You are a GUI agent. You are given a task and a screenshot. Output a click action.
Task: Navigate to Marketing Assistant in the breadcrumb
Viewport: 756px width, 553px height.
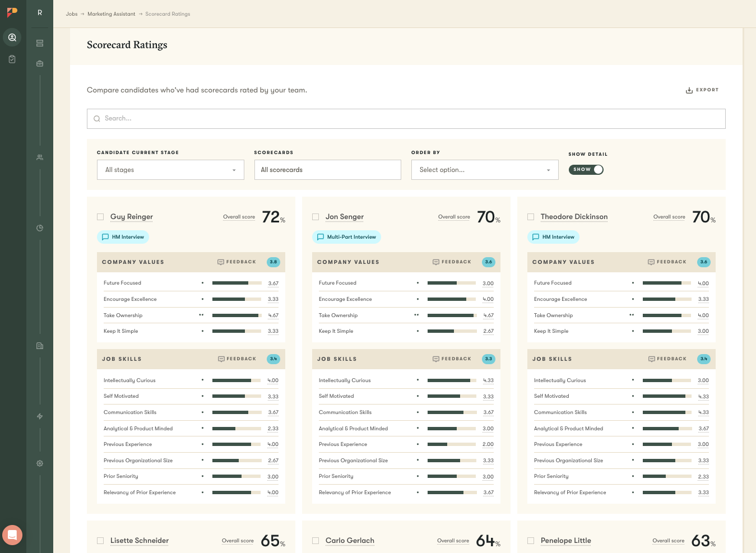point(111,14)
